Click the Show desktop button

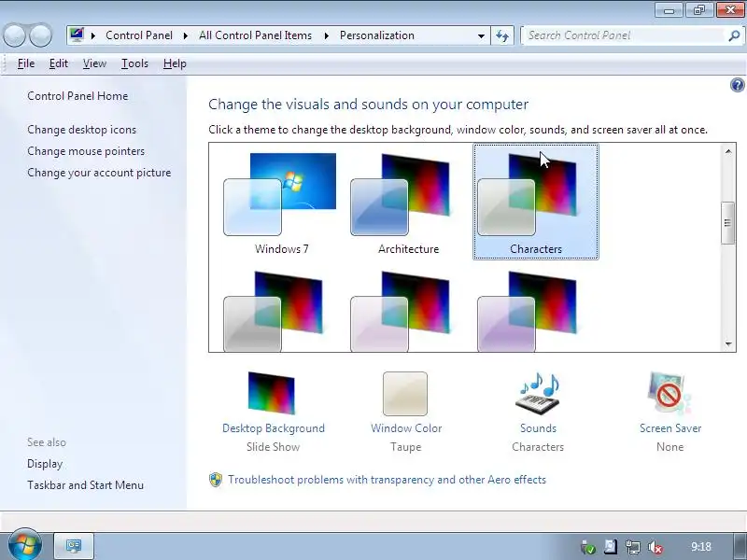click(740, 546)
